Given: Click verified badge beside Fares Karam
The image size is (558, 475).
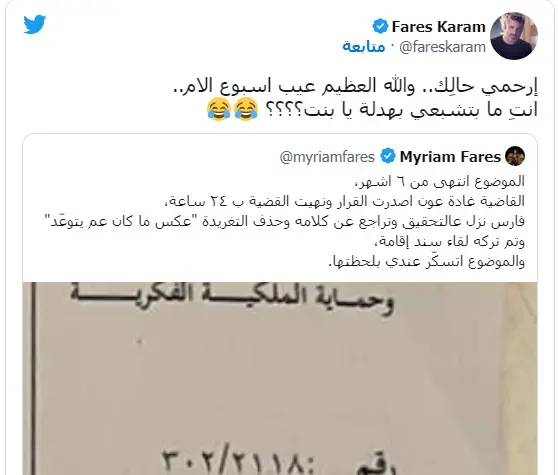Looking at the screenshot, I should (380, 27).
